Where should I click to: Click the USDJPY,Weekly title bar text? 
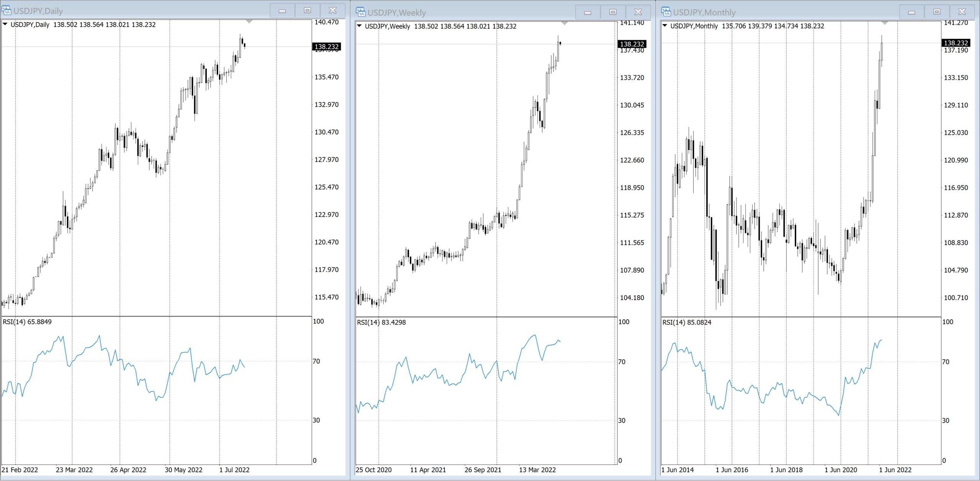point(397,13)
